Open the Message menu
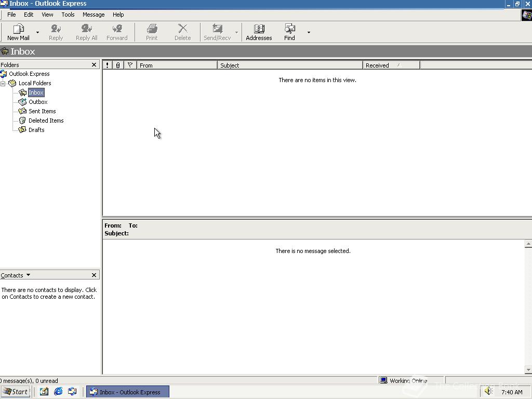The image size is (532, 399). point(94,15)
